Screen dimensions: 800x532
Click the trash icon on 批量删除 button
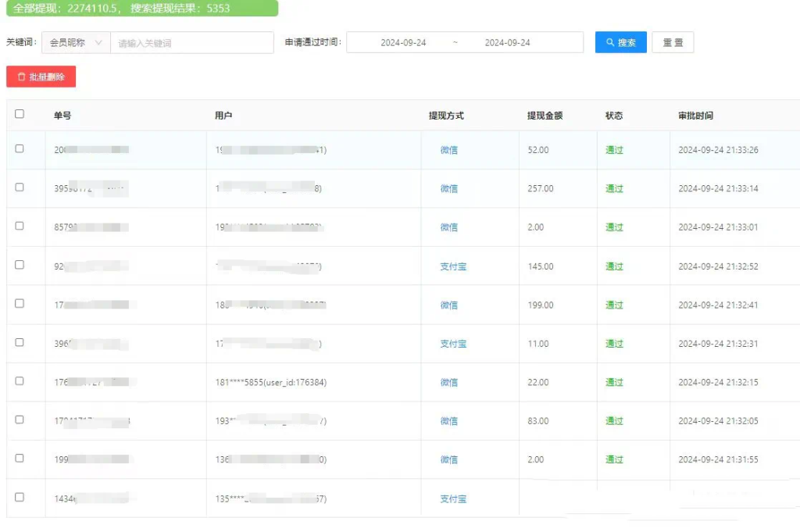[x=22, y=76]
